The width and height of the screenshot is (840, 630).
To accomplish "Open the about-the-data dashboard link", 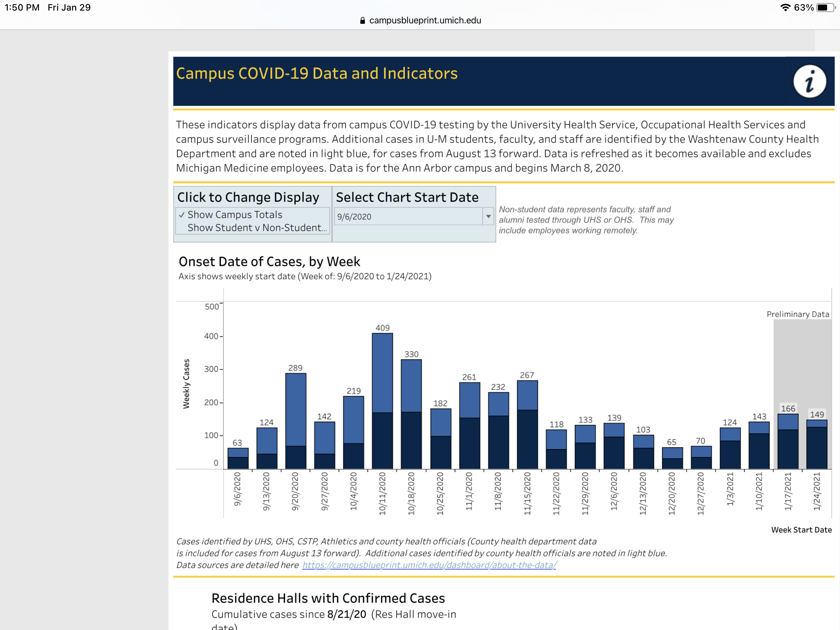I will click(429, 565).
